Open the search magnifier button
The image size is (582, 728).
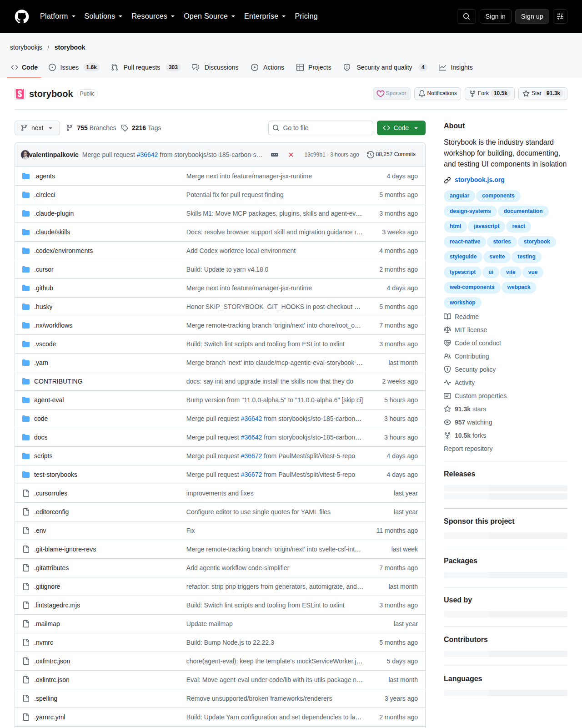[x=467, y=16]
